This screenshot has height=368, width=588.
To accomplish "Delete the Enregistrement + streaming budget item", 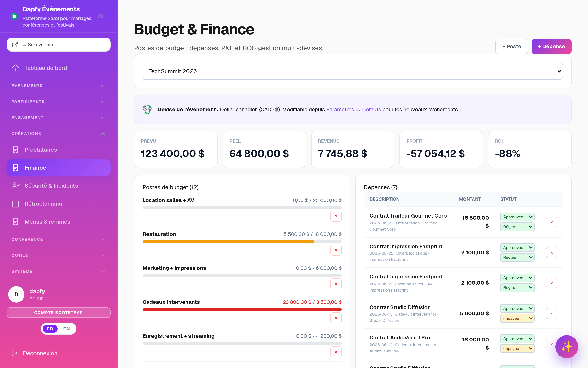I will click(x=336, y=352).
